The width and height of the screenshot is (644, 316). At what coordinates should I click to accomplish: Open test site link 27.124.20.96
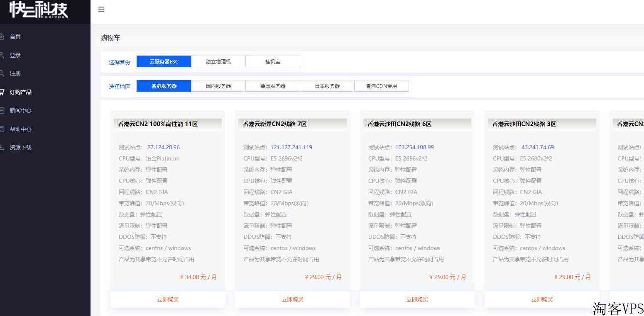click(x=164, y=147)
